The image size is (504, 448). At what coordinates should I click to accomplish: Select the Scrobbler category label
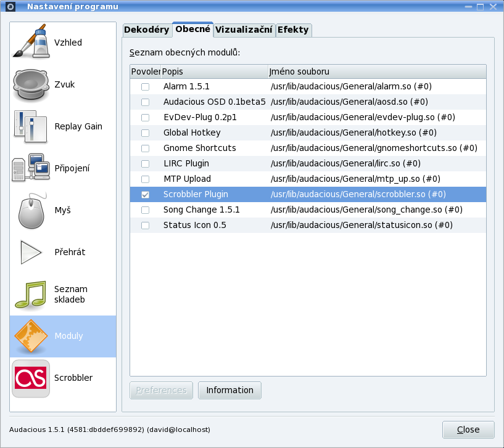coord(73,378)
